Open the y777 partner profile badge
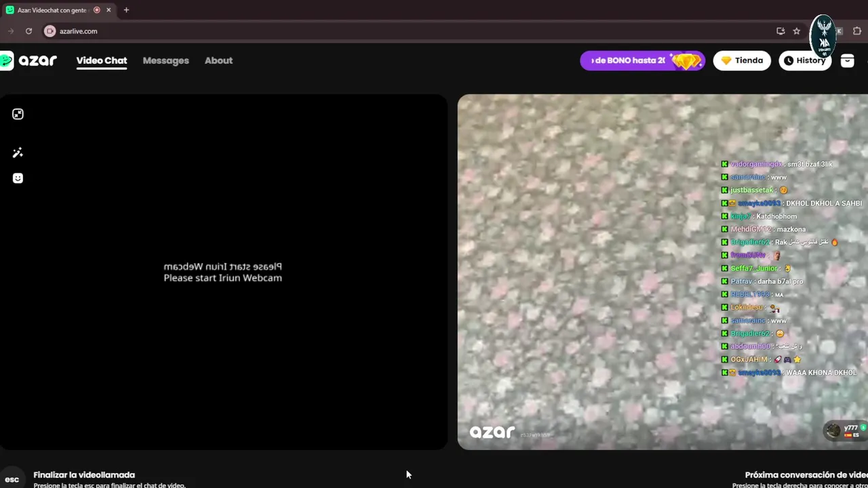This screenshot has height=488, width=868. click(845, 430)
